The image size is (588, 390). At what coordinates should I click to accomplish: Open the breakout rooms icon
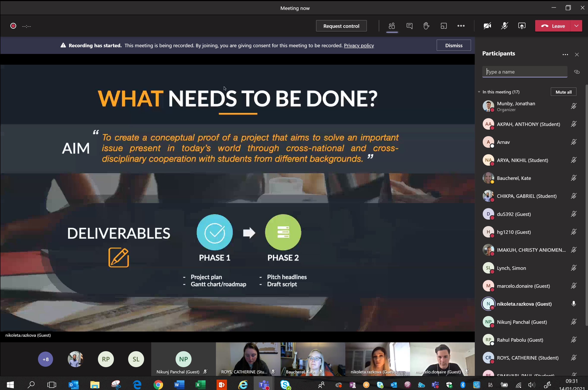click(x=443, y=26)
